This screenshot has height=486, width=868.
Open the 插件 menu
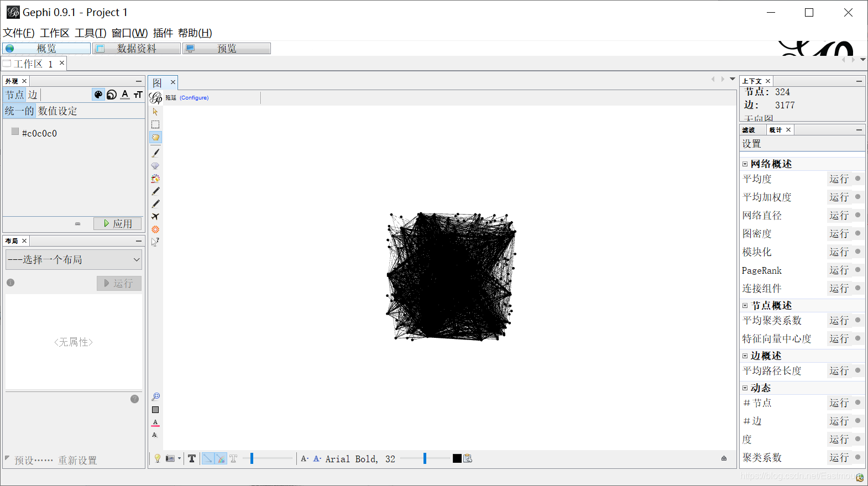pyautogui.click(x=163, y=33)
